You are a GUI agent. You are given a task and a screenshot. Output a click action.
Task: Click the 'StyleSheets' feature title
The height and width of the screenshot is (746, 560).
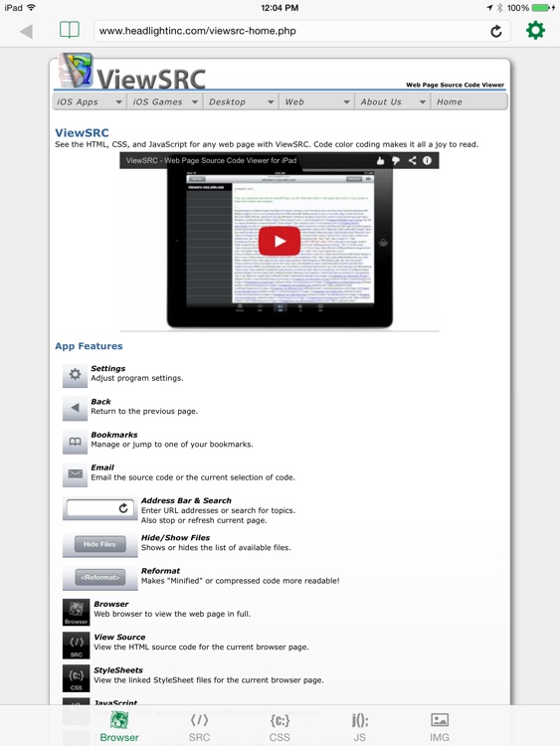(x=118, y=669)
